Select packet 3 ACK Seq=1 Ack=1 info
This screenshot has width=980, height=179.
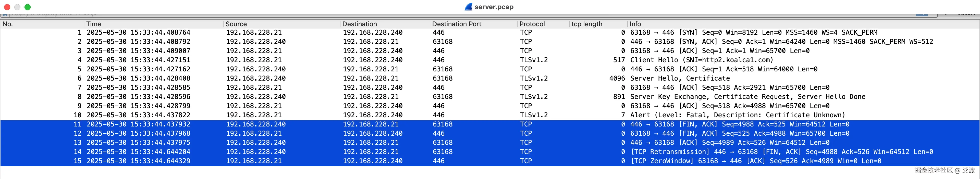coord(720,51)
